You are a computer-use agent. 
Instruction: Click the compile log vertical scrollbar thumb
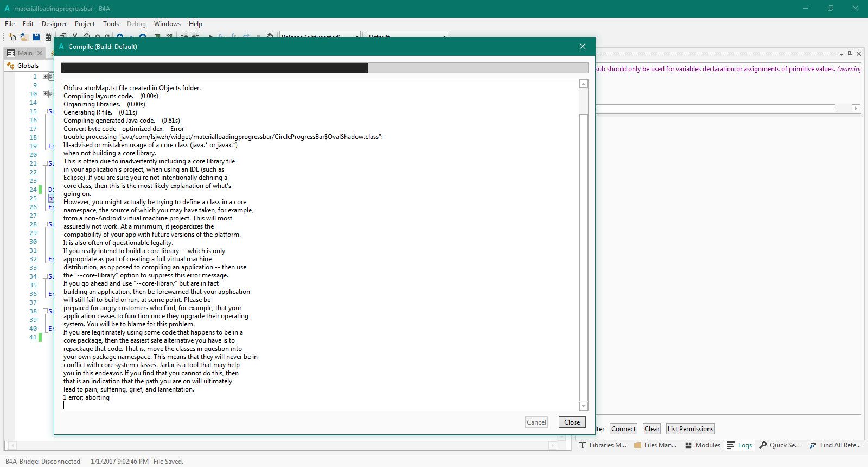click(x=584, y=257)
